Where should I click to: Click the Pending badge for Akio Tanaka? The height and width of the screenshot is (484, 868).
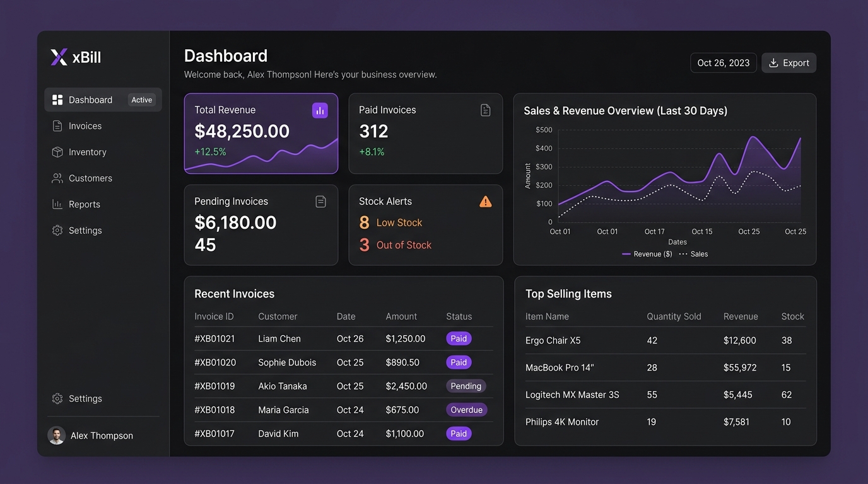[x=466, y=386]
